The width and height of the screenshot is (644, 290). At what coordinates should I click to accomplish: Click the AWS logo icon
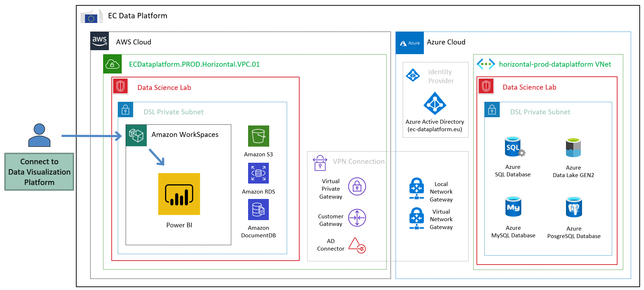click(x=100, y=41)
